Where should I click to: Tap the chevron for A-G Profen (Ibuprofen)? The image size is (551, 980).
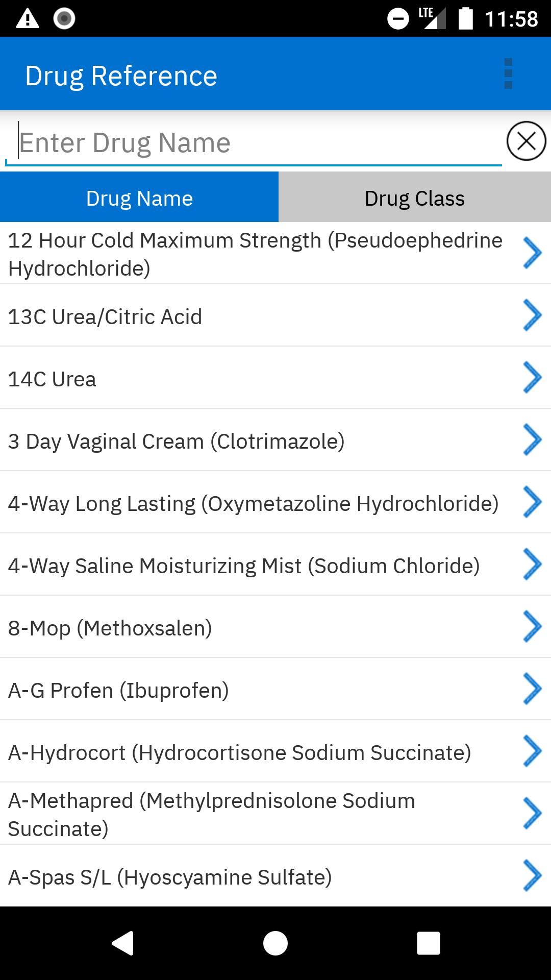pyautogui.click(x=532, y=689)
